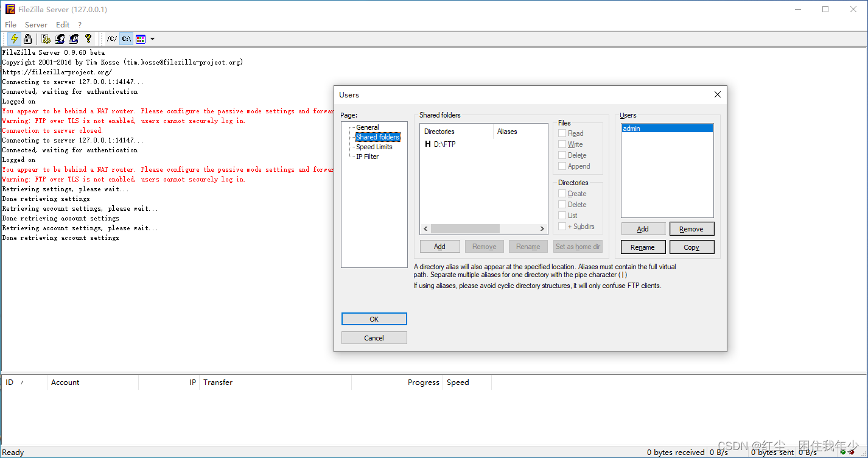Open the ? help menu

80,25
